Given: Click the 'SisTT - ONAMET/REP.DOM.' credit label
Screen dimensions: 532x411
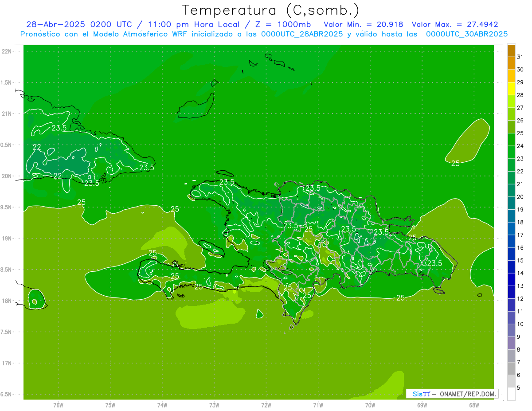Looking at the screenshot, I should 452,394.
